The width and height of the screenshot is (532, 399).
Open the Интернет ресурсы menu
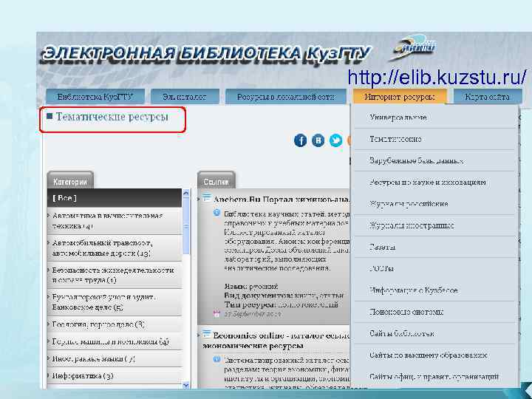399,97
